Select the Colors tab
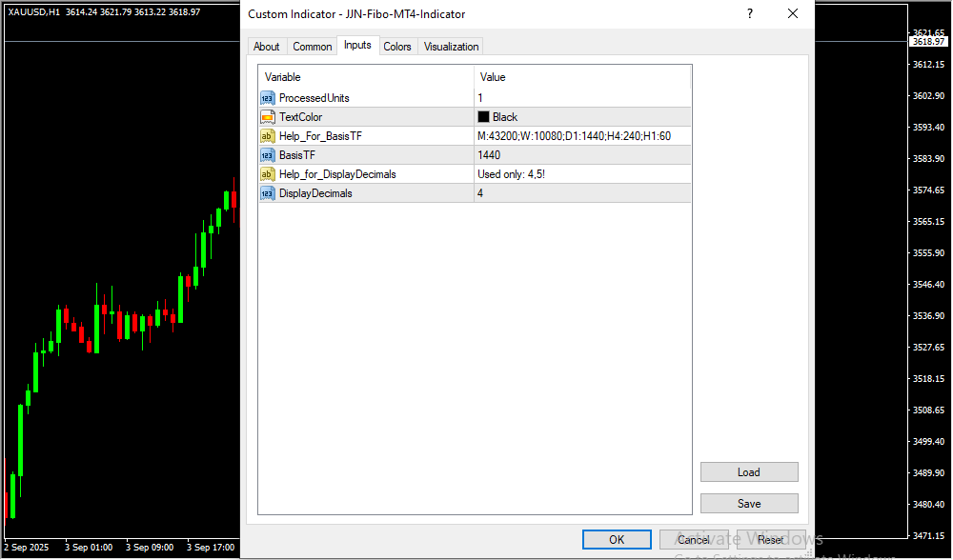The height and width of the screenshot is (560, 953). tap(397, 47)
